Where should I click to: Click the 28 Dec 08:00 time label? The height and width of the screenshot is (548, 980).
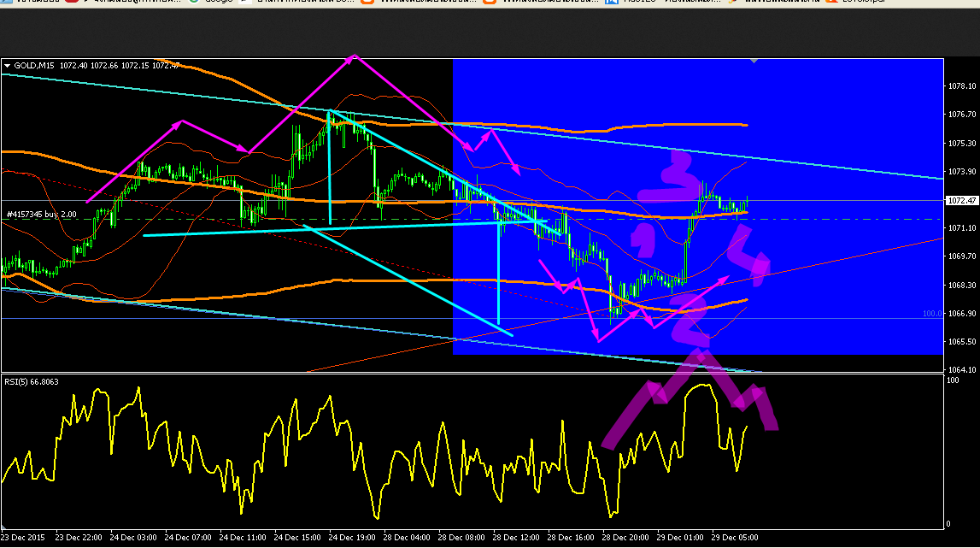pyautogui.click(x=461, y=538)
